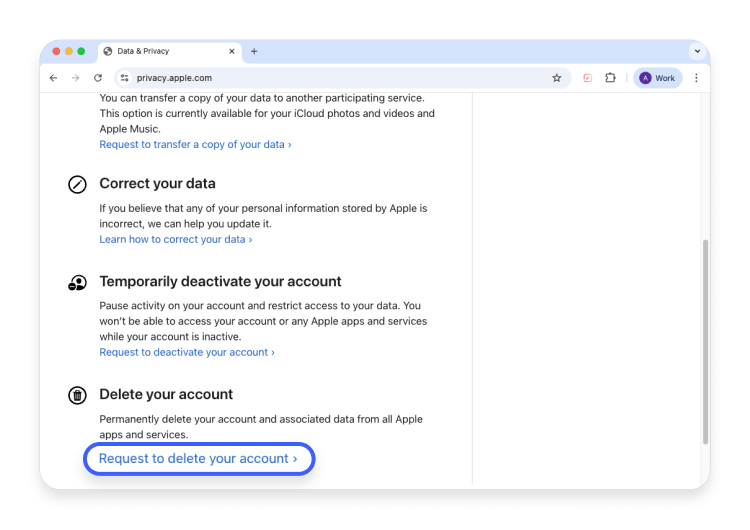Reload the privacy.apple.com page
750x530 pixels.
tap(98, 78)
